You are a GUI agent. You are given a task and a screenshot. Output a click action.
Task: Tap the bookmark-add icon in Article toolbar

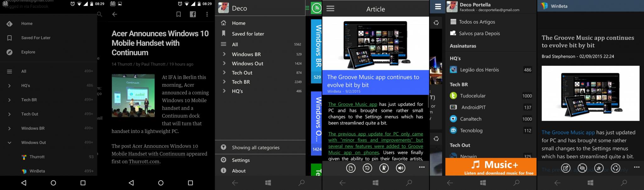click(384, 168)
